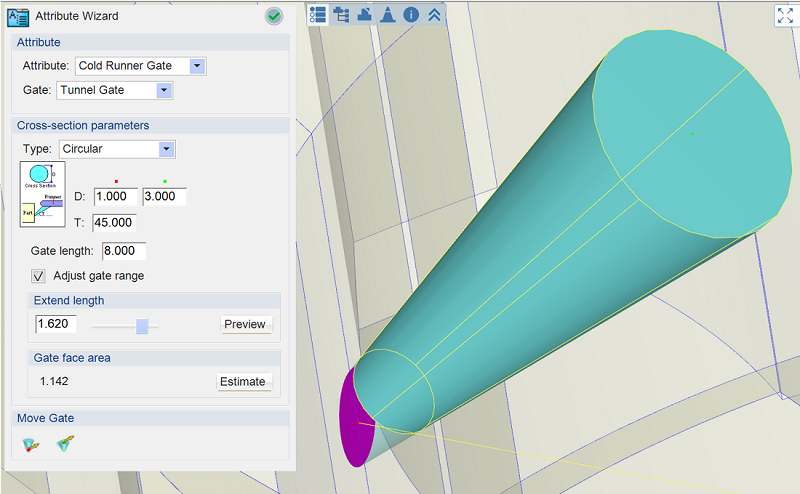
Task: Click the Gate face area section header
Action: 154,358
